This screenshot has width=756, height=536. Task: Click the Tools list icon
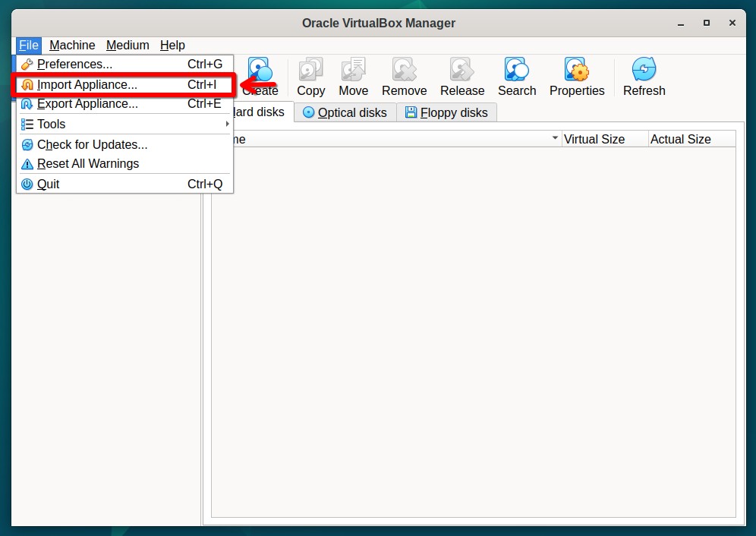click(x=27, y=125)
